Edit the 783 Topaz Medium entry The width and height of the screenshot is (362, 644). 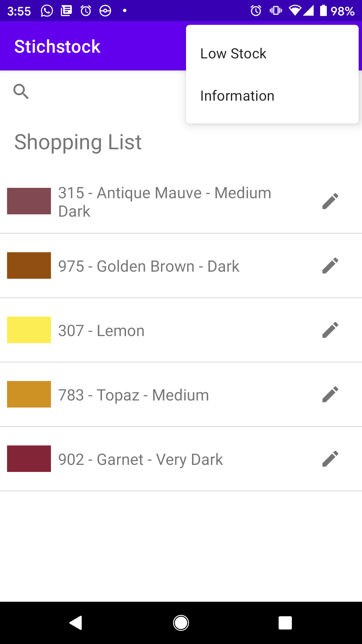point(330,394)
